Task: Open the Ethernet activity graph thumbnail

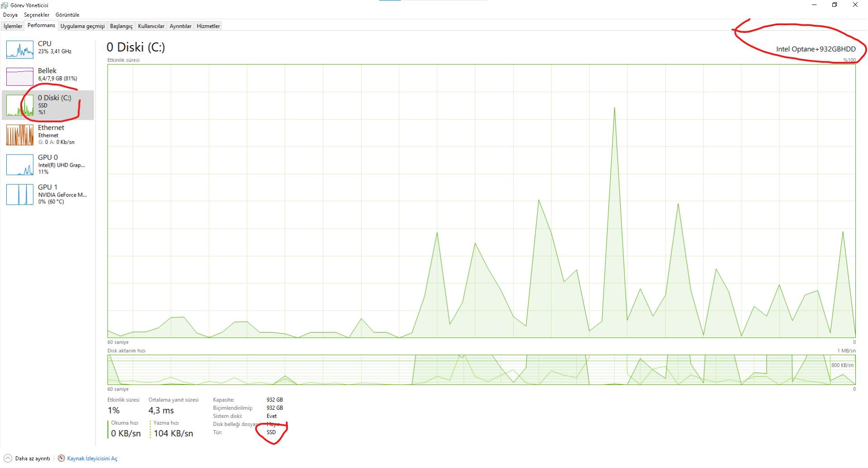Action: (20, 135)
